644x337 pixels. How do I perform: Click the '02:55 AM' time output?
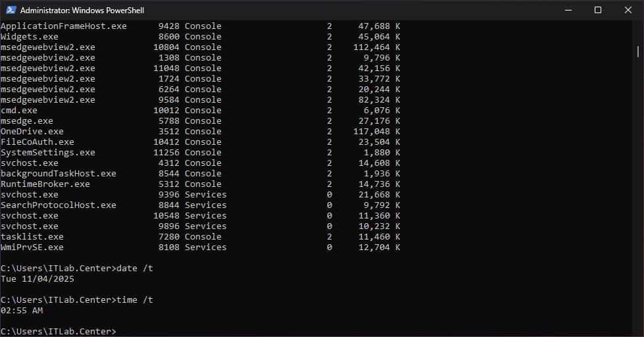point(22,311)
